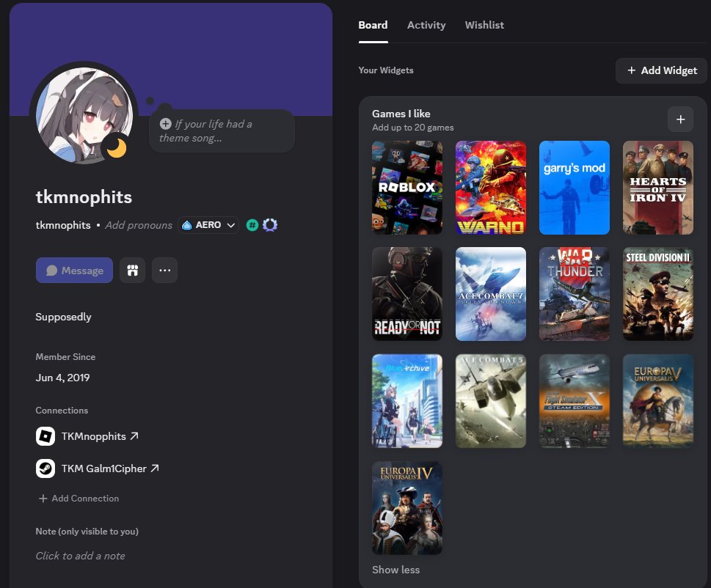Click the Add Widget button
The width and height of the screenshot is (711, 588).
click(x=661, y=70)
